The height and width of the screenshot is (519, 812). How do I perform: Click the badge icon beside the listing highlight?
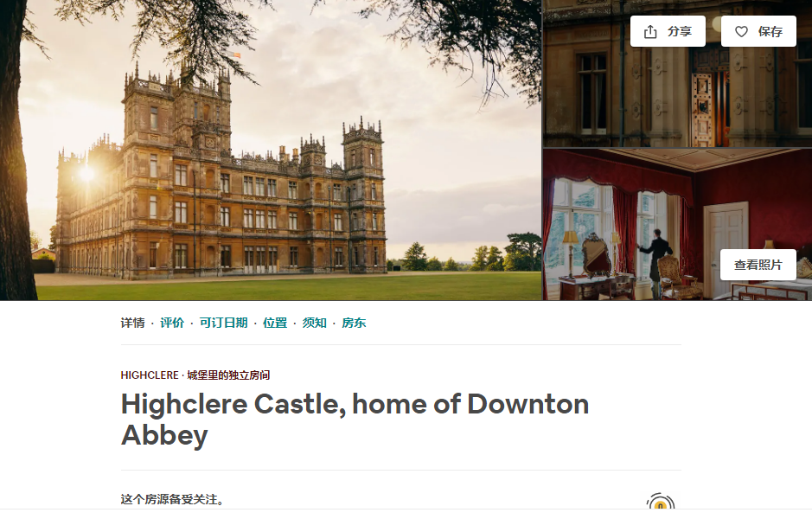point(661,502)
